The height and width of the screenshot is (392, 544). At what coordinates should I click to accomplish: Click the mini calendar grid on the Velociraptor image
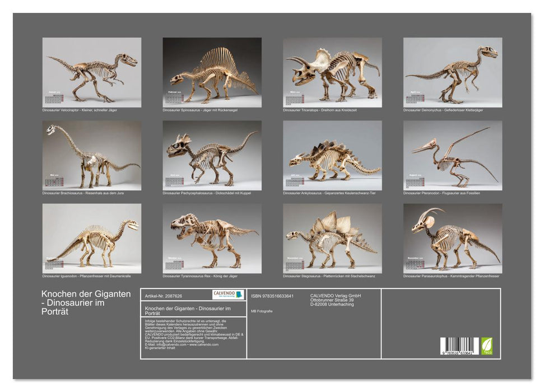(54, 98)
